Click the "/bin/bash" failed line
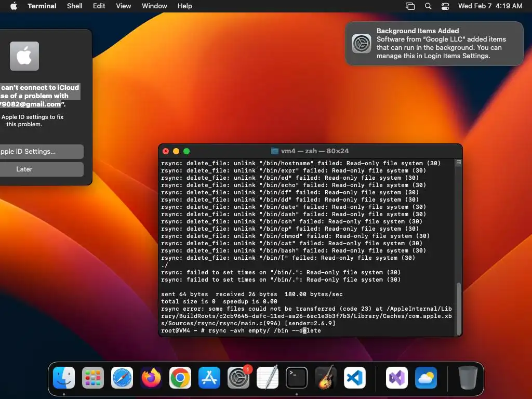This screenshot has width=532, height=399. [x=294, y=250]
